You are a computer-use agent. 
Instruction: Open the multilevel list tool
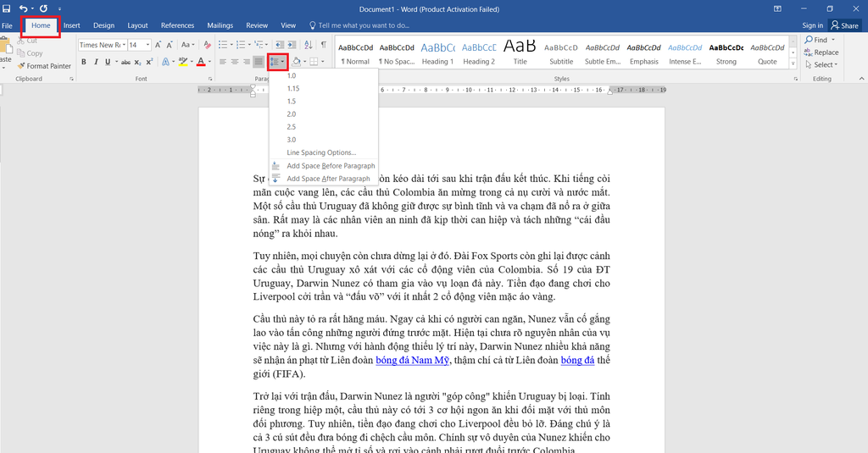pyautogui.click(x=259, y=45)
